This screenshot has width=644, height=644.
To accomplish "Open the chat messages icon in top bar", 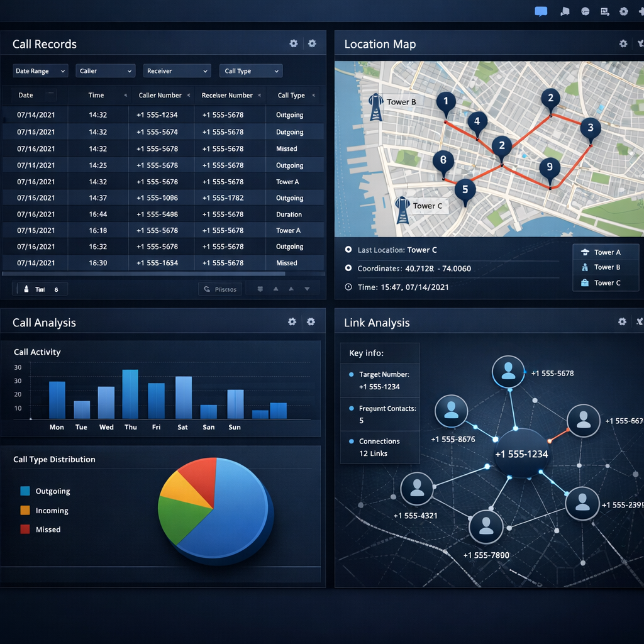I will pyautogui.click(x=540, y=11).
